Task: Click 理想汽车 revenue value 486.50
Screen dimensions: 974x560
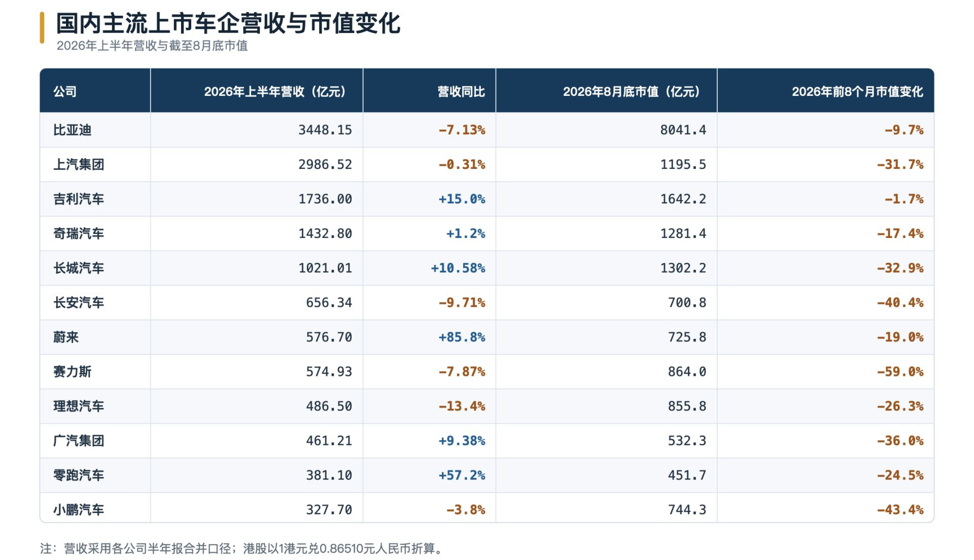Action: click(x=329, y=406)
